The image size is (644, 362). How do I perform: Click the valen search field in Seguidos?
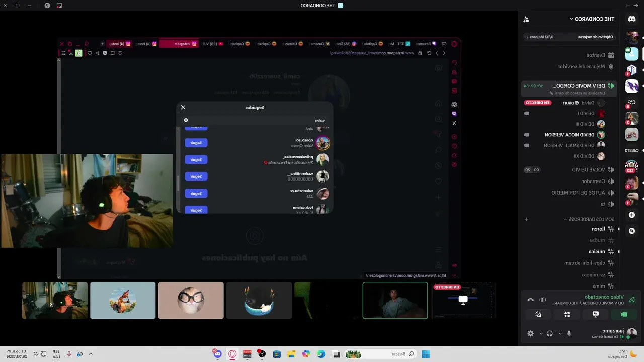click(255, 120)
